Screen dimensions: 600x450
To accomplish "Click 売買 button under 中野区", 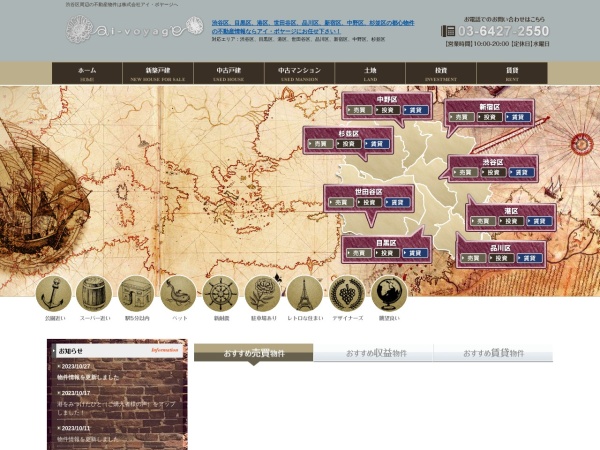I will coord(359,110).
